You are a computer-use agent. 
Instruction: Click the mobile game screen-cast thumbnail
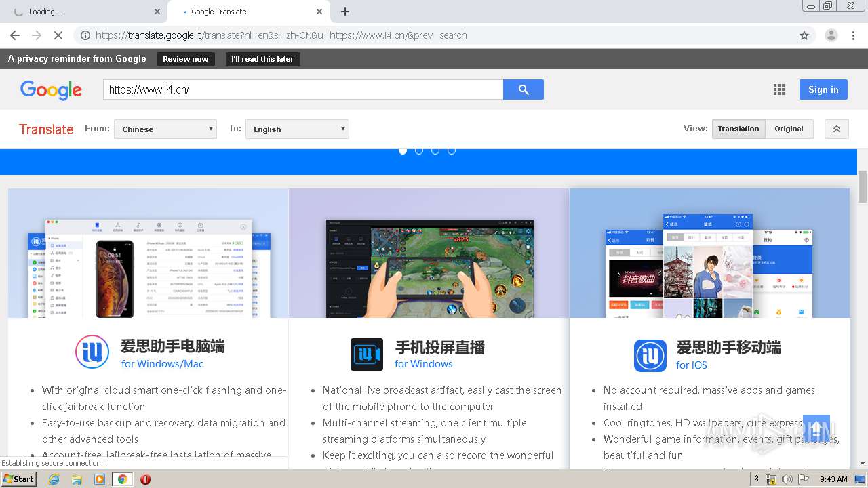tap(429, 253)
